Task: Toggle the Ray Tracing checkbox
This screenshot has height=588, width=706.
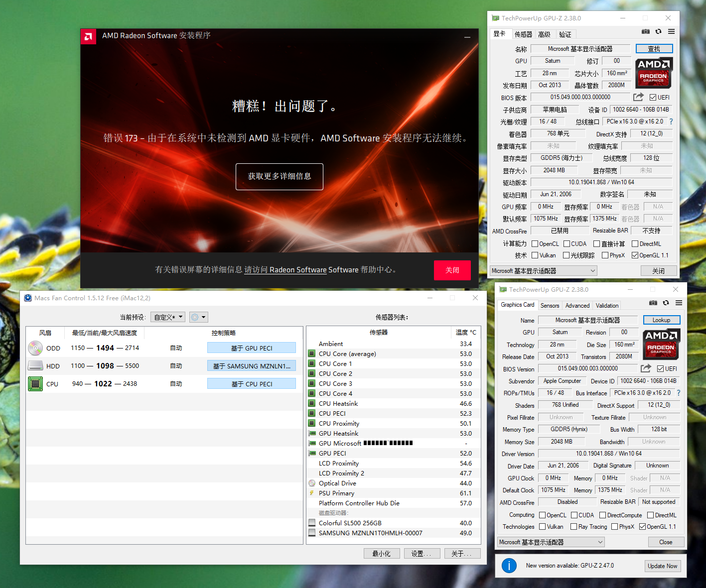Action: tap(574, 527)
